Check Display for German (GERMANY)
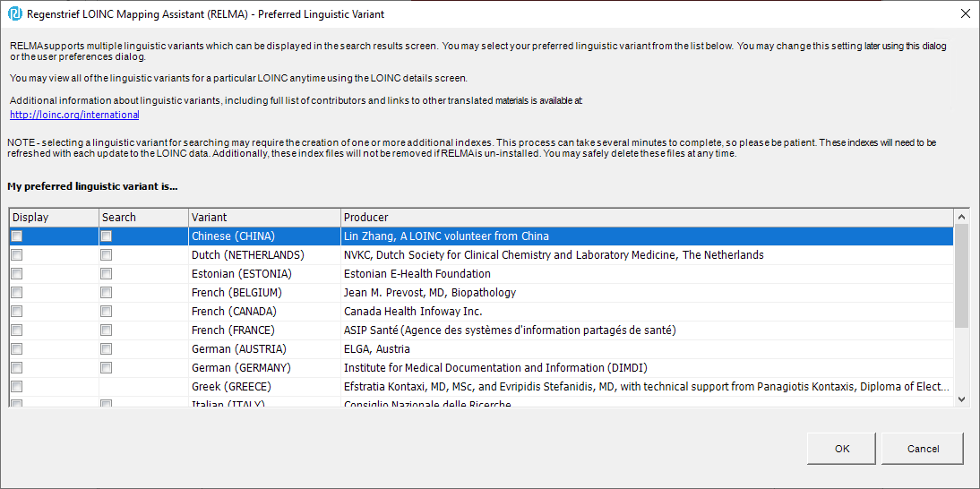This screenshot has height=489, width=980. tap(17, 367)
